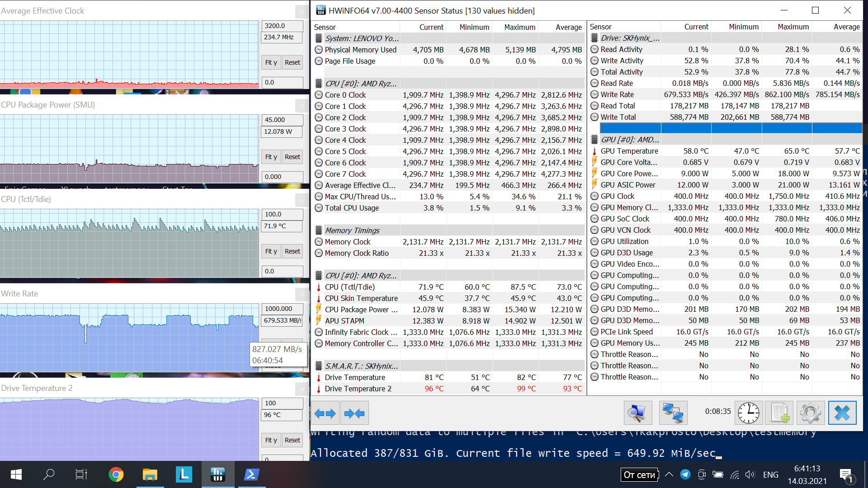The width and height of the screenshot is (868, 488).
Task: Open sensor settings gear icon
Action: [810, 413]
